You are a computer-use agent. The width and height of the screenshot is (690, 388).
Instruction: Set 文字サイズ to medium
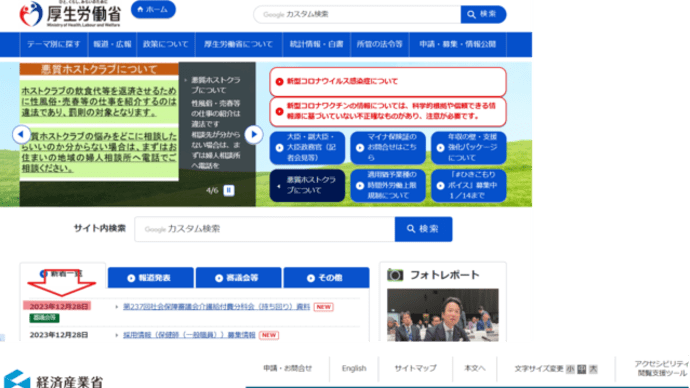tap(582, 369)
